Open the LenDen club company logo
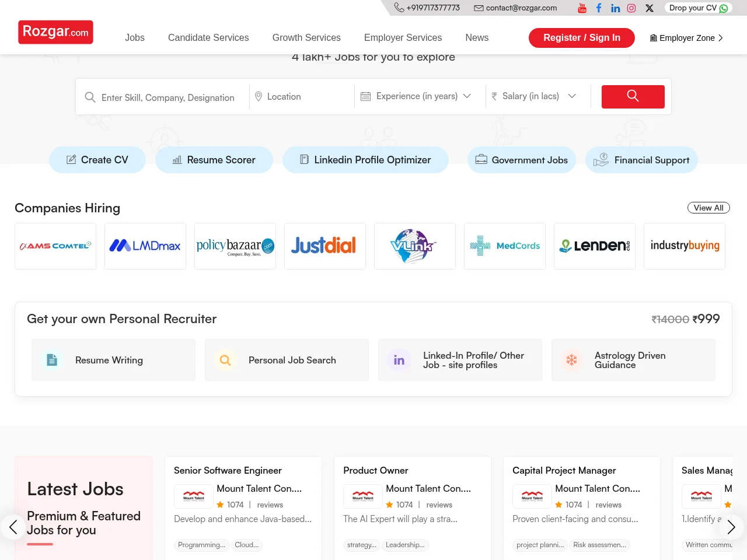 (595, 246)
